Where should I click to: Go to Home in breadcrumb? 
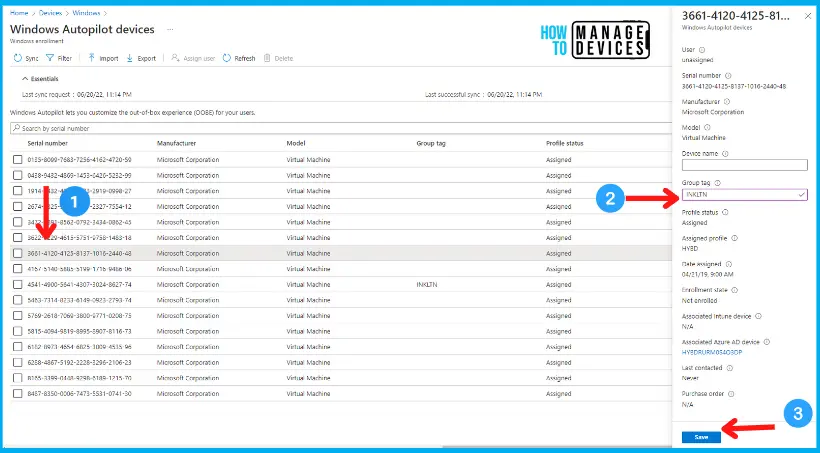19,13
